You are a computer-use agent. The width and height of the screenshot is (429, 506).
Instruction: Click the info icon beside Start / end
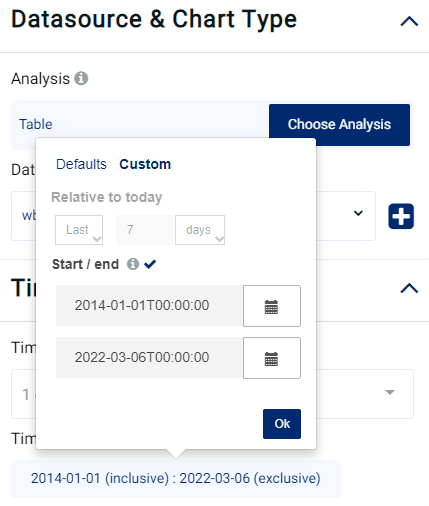point(133,264)
